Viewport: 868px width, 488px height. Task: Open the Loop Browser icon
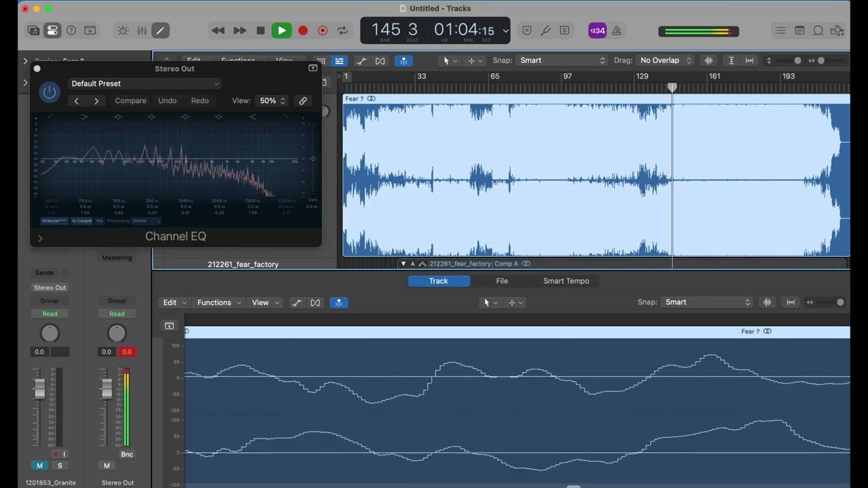[x=818, y=30]
